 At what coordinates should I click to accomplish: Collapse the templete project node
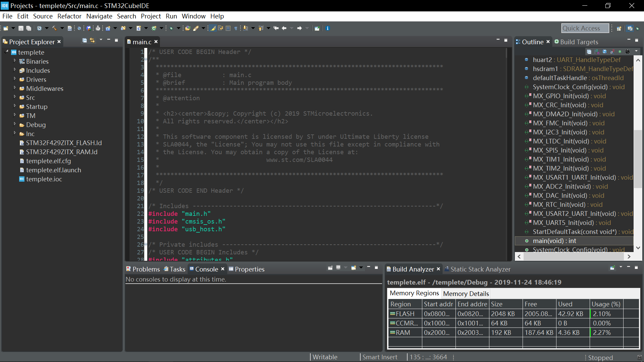(x=6, y=52)
